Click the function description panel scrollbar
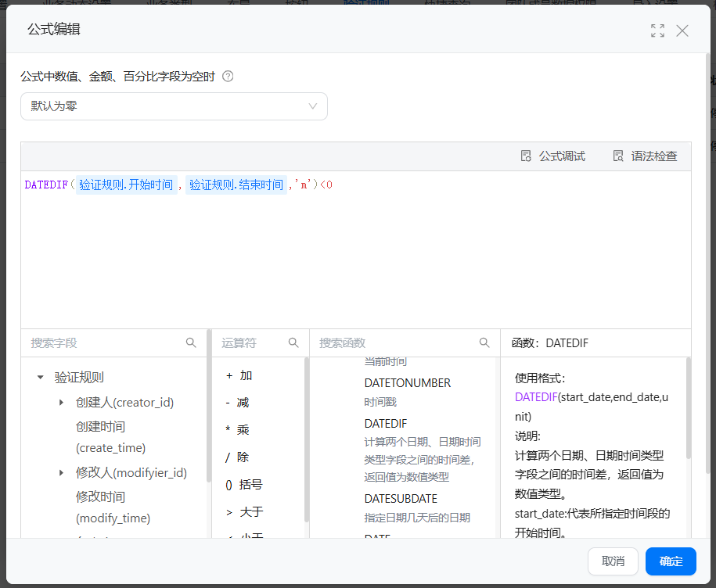This screenshot has width=716, height=588. 688,408
